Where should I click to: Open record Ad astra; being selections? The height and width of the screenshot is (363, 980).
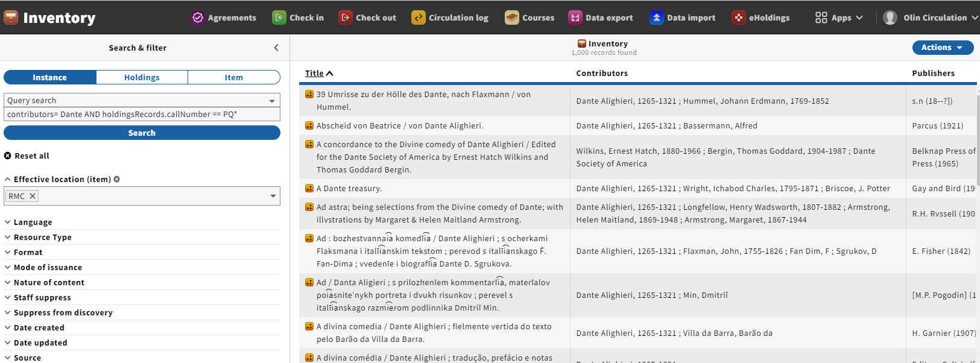tap(440, 213)
